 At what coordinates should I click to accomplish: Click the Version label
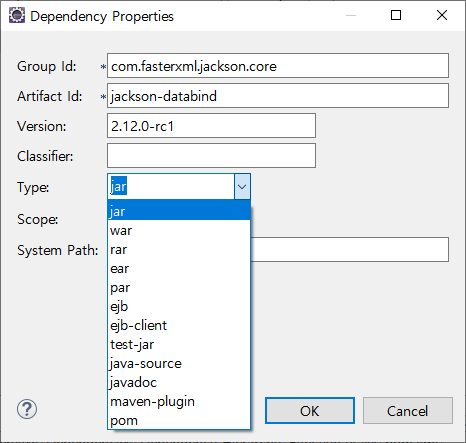[42, 126]
